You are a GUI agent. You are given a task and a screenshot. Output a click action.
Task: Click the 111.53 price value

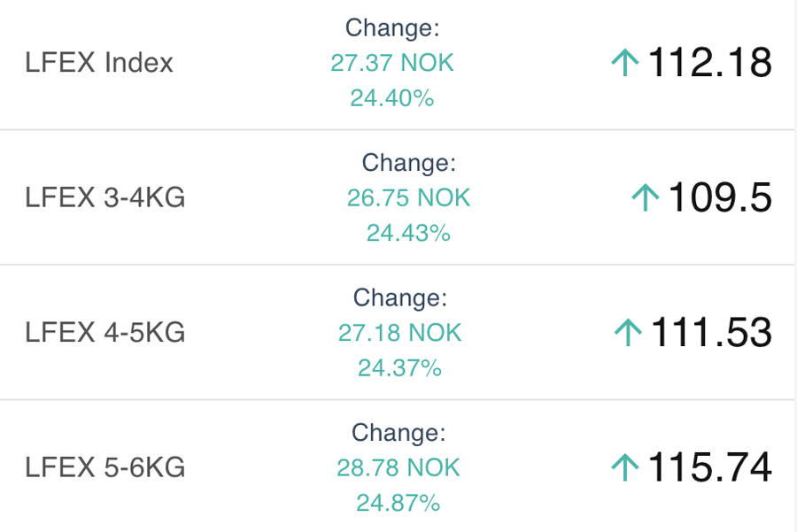(x=711, y=333)
